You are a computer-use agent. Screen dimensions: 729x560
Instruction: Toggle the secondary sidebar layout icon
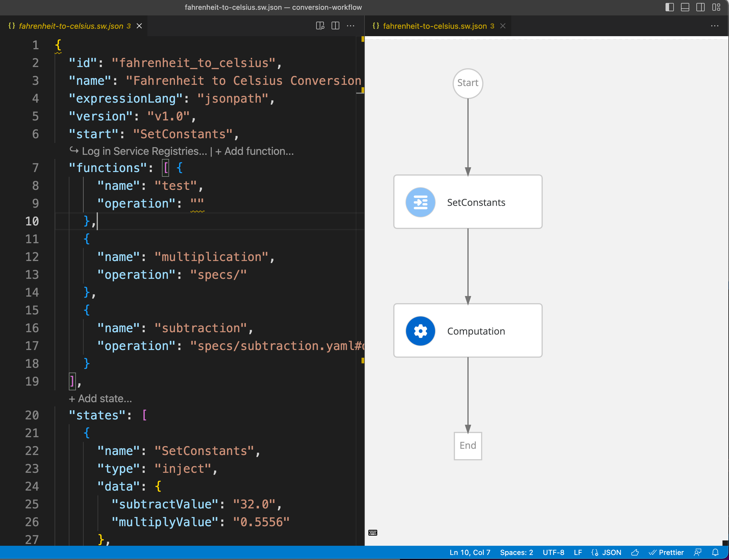[x=700, y=7]
